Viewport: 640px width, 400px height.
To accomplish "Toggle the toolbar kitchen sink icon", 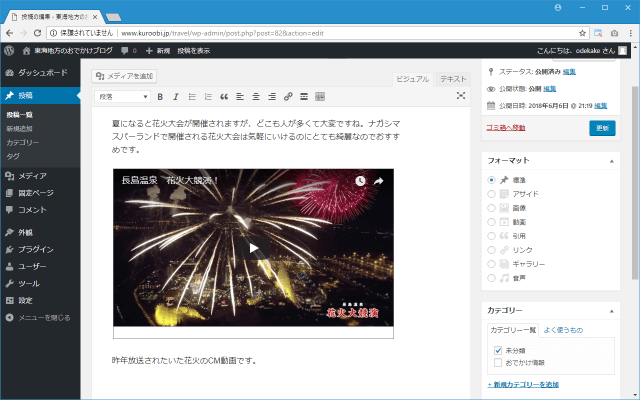I will pos(320,97).
